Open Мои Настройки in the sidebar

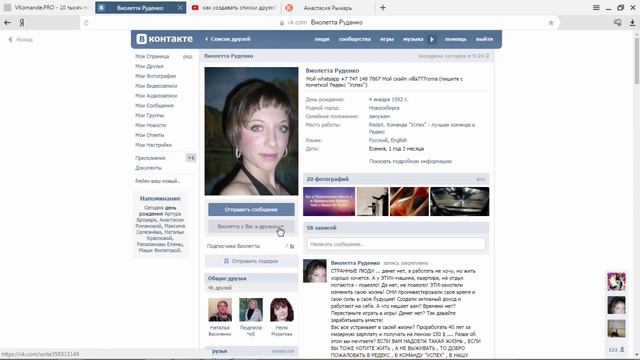[x=153, y=144]
